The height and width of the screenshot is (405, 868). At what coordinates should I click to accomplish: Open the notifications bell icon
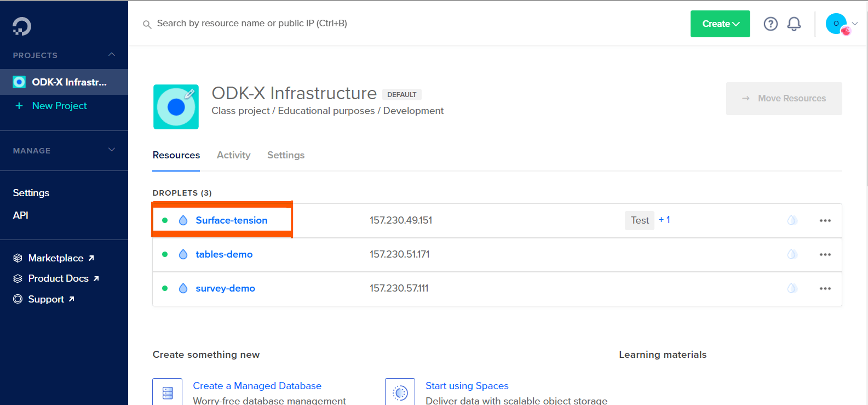pos(794,24)
